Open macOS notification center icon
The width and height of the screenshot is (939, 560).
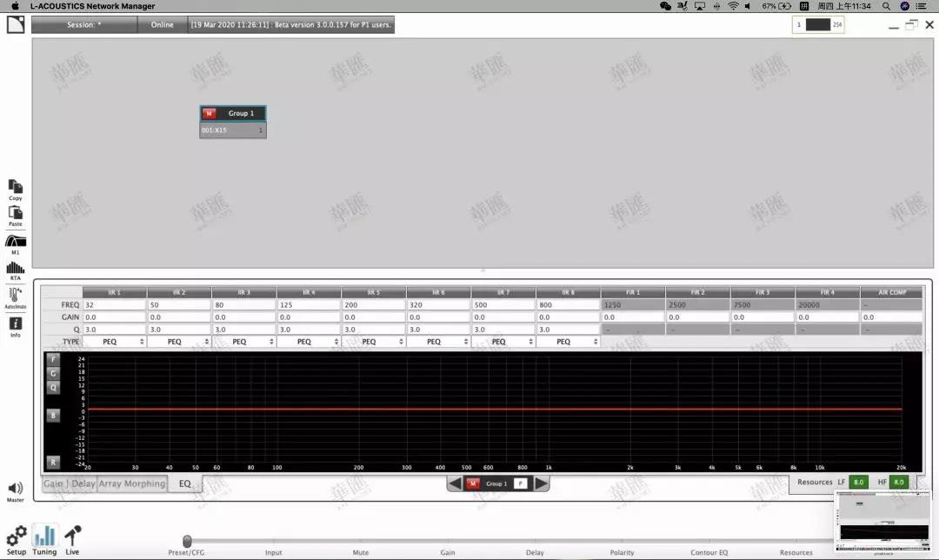[921, 6]
